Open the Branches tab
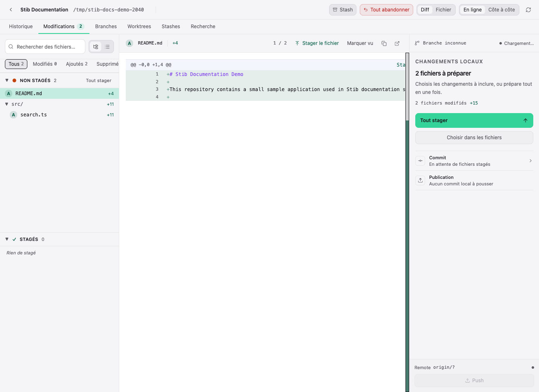 [x=106, y=27]
